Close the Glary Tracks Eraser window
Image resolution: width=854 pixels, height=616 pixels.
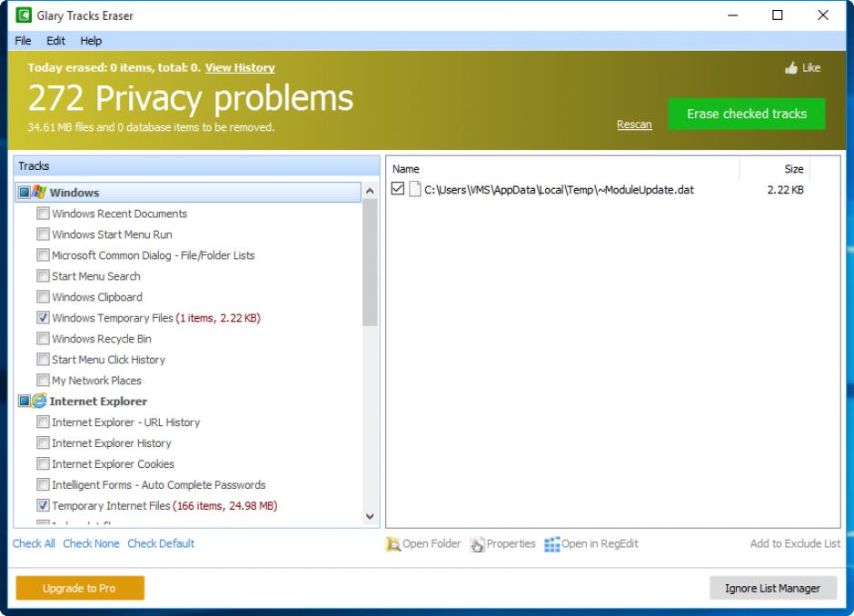point(823,15)
